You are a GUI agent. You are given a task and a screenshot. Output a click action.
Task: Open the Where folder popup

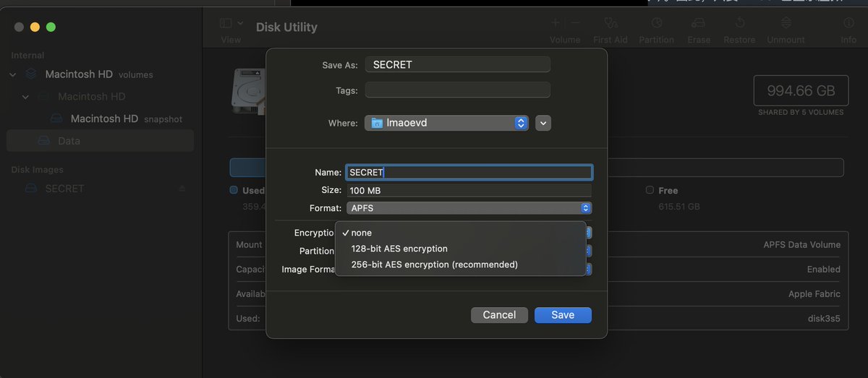click(x=446, y=123)
